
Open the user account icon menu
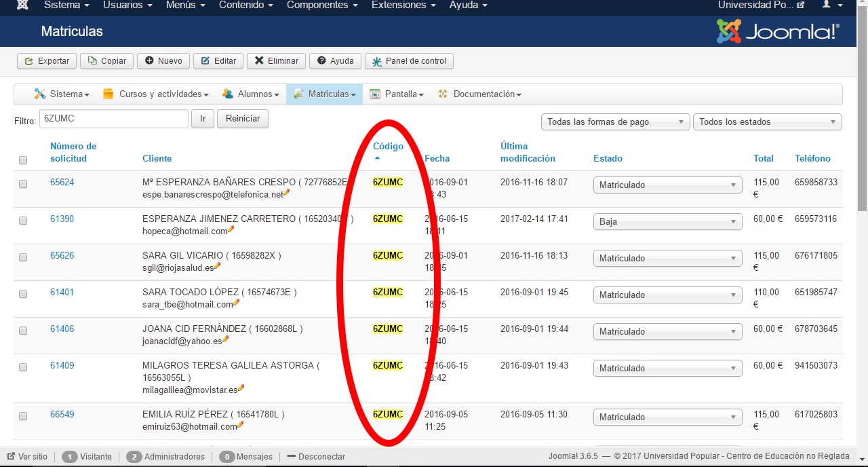(832, 5)
